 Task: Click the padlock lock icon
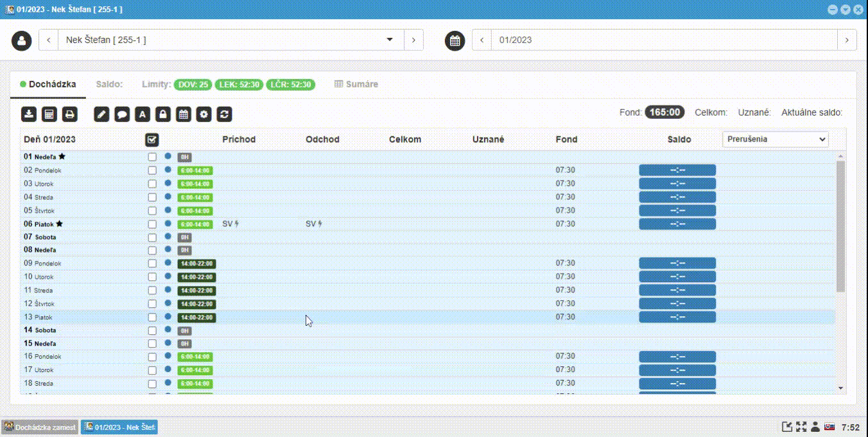pos(163,114)
